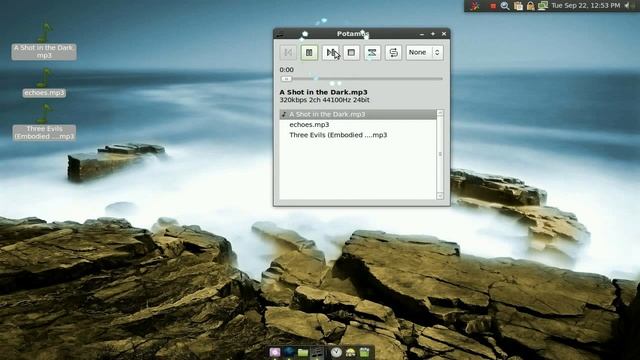Open the pink dock application icon

[x=275, y=352]
